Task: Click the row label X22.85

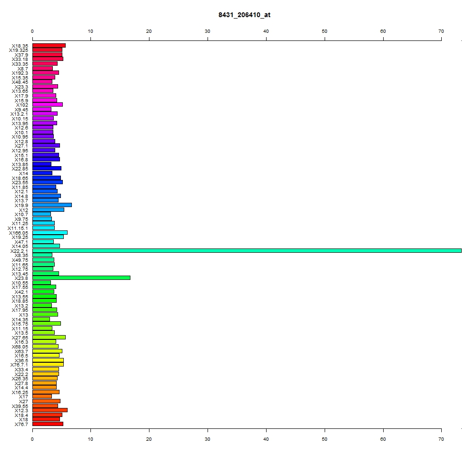Action: coord(20,169)
